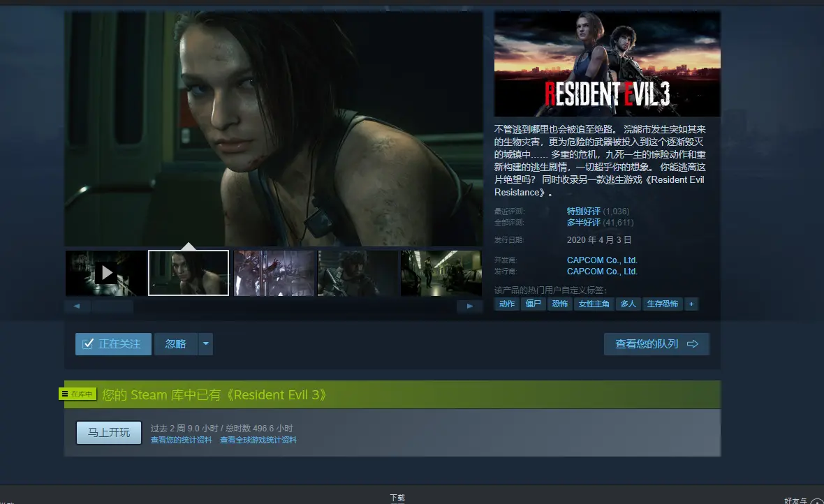Viewport: 824px width, 504px height.
Task: Click the main Jill screenshot display
Action: (273, 128)
